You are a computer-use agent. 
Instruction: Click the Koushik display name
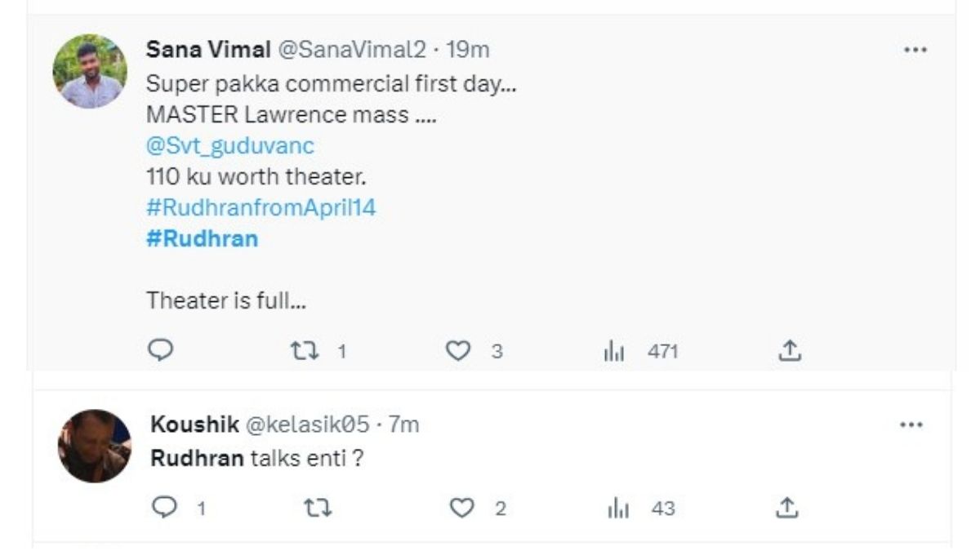tap(194, 424)
